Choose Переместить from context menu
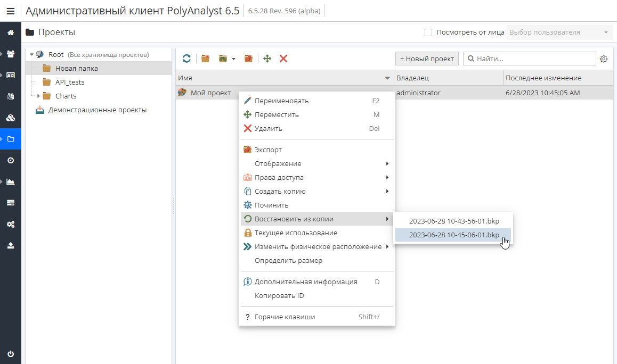Viewport: 617px width, 364px height. (x=317, y=115)
